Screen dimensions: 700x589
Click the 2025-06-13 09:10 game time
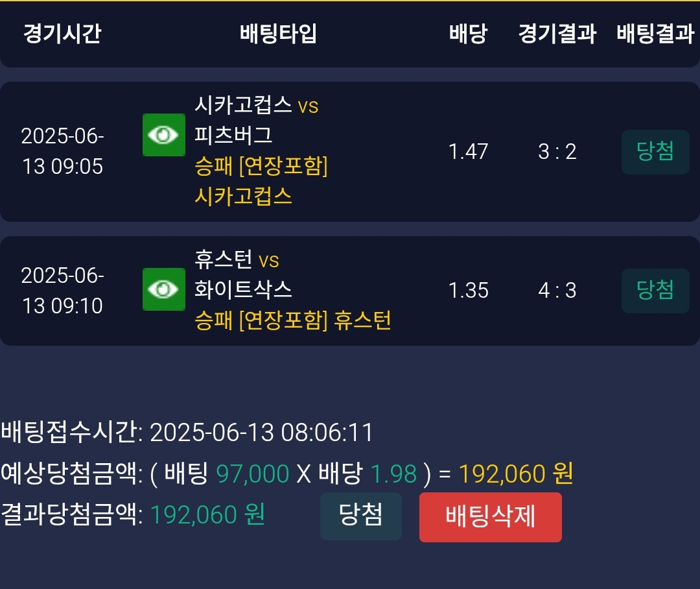tap(62, 291)
